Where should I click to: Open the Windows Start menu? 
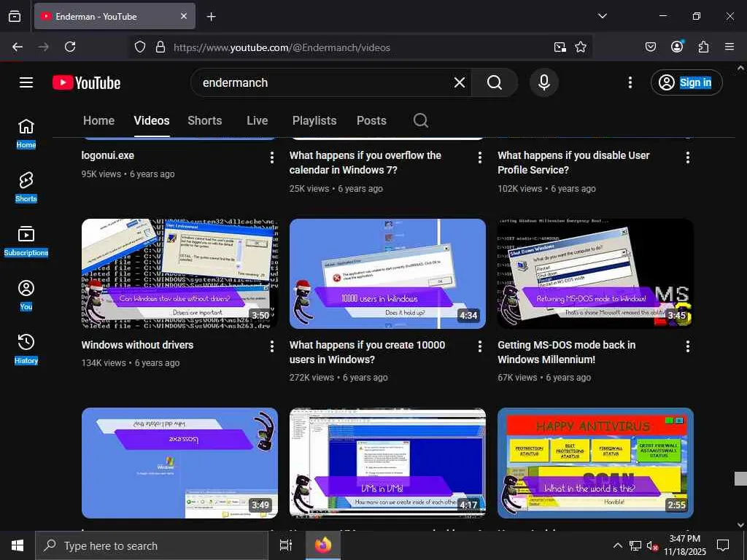click(x=18, y=545)
